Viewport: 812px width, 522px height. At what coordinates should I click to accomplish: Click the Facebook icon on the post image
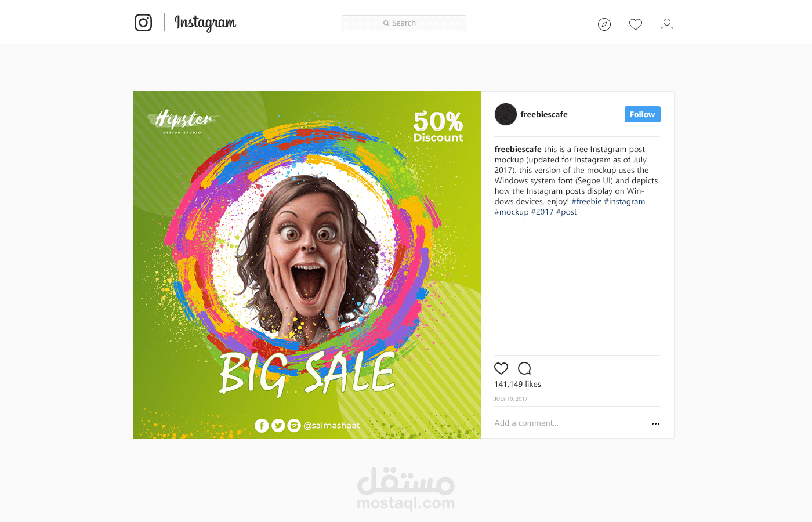262,426
